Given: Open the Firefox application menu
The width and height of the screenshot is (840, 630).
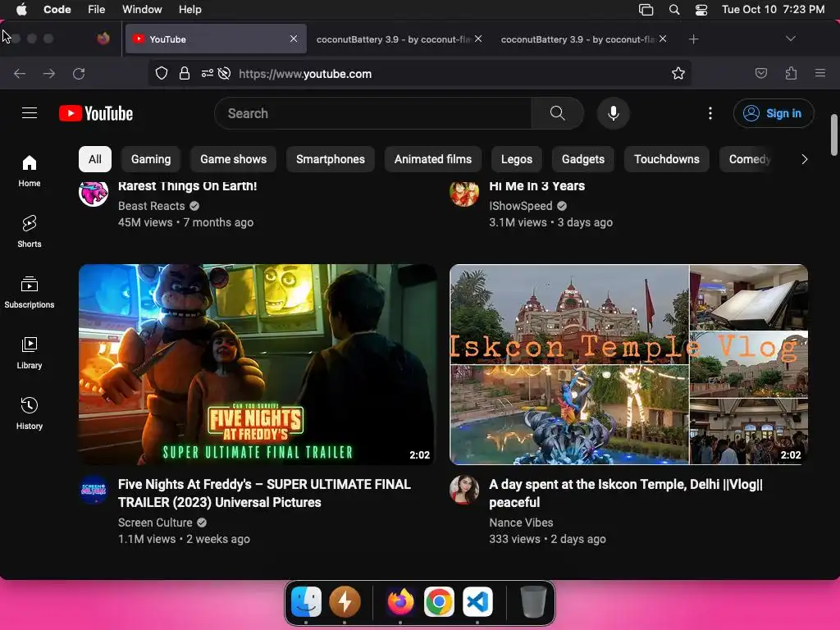Looking at the screenshot, I should (820, 73).
